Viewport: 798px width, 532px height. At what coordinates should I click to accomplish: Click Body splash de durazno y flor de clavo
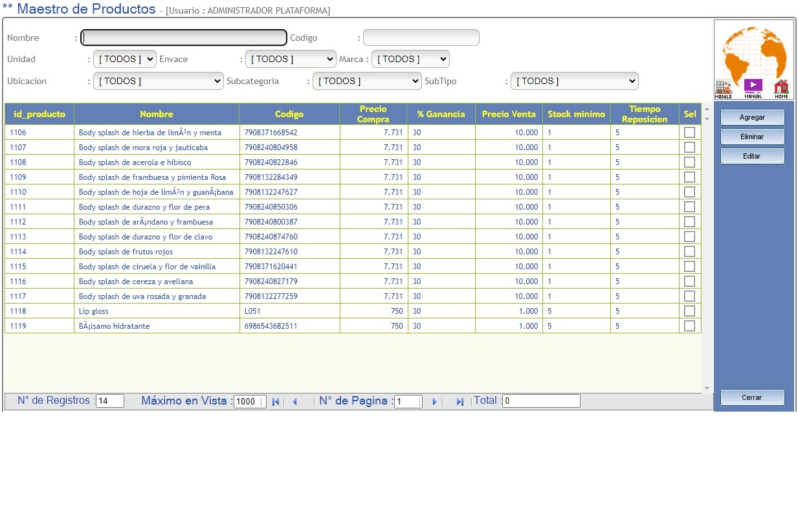coord(146,237)
